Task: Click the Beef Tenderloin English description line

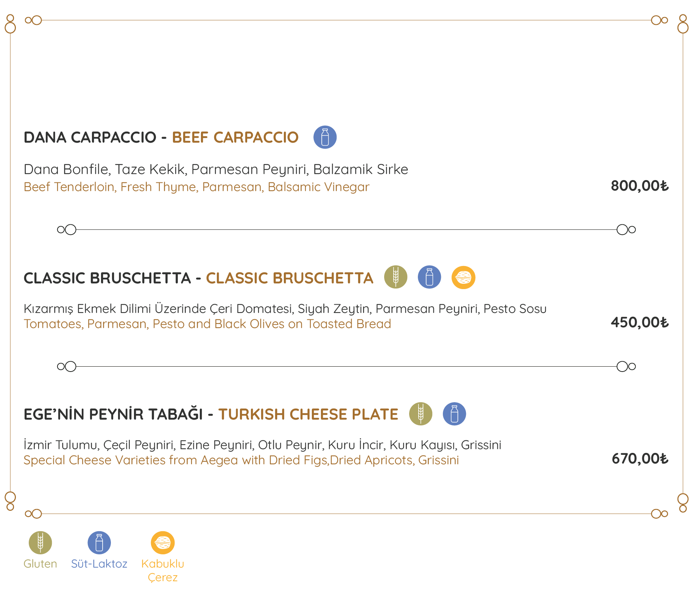Action: (x=196, y=187)
